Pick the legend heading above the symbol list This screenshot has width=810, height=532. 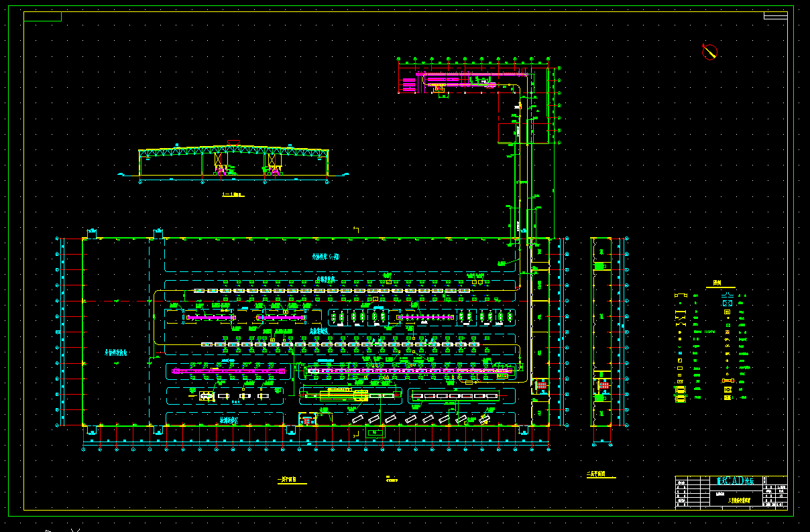pyautogui.click(x=717, y=283)
